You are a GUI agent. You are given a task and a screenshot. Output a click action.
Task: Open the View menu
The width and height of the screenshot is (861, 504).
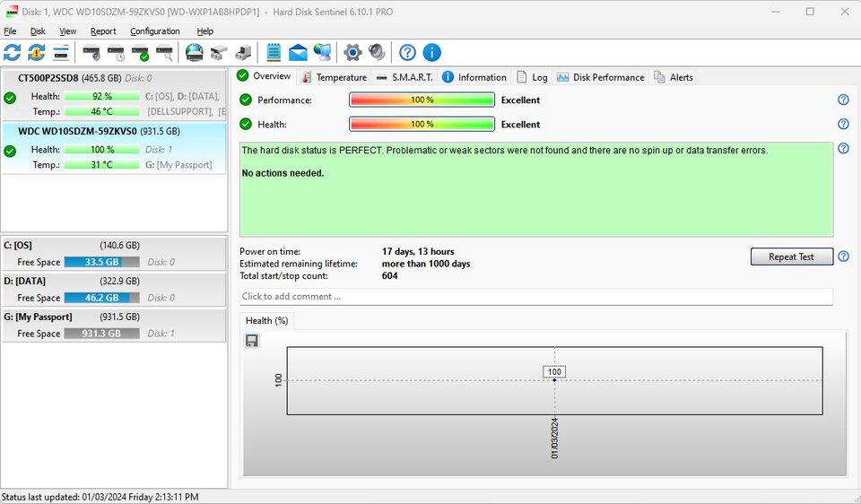[67, 31]
